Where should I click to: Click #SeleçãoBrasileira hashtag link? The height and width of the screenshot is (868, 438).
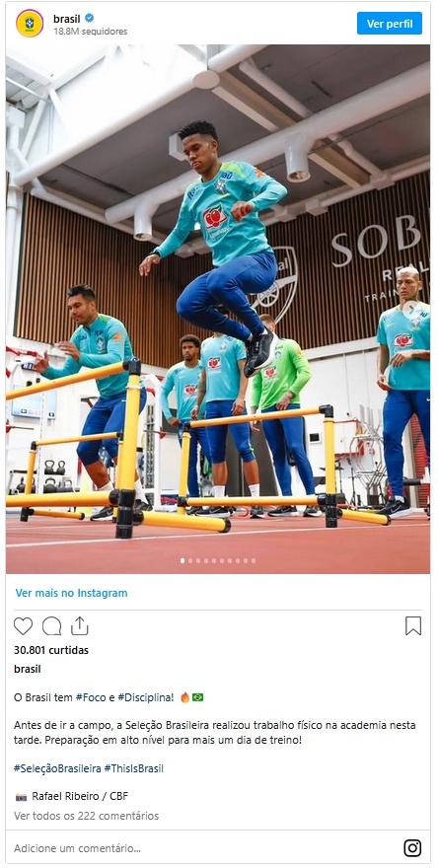(57, 768)
